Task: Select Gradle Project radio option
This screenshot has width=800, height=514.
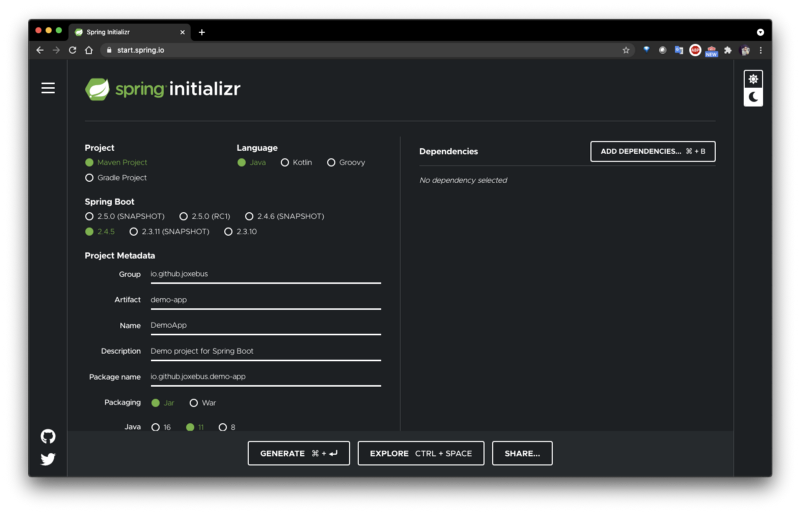Action: 116,178
